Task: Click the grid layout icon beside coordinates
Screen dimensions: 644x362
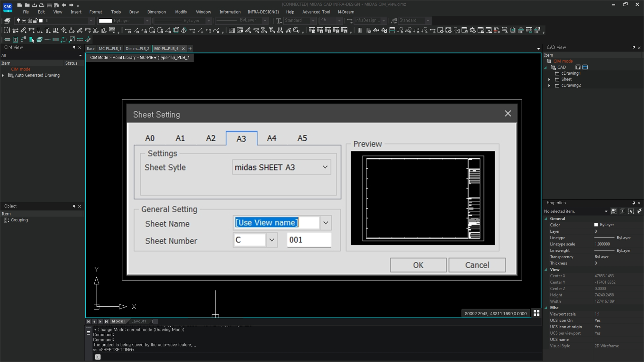Action: click(536, 313)
